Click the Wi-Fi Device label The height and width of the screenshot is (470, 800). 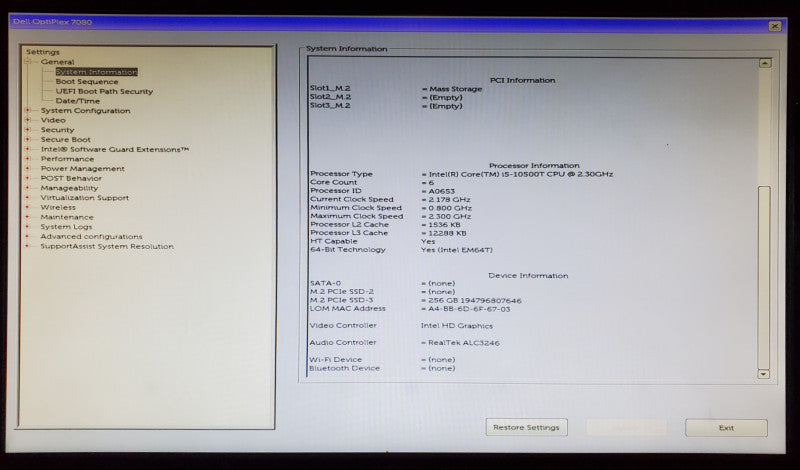point(335,359)
